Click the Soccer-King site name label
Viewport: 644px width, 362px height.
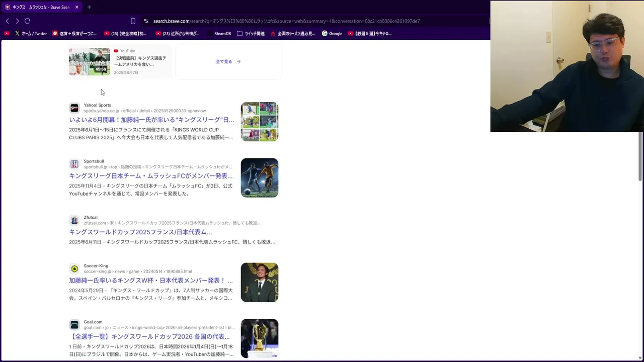pos(96,266)
